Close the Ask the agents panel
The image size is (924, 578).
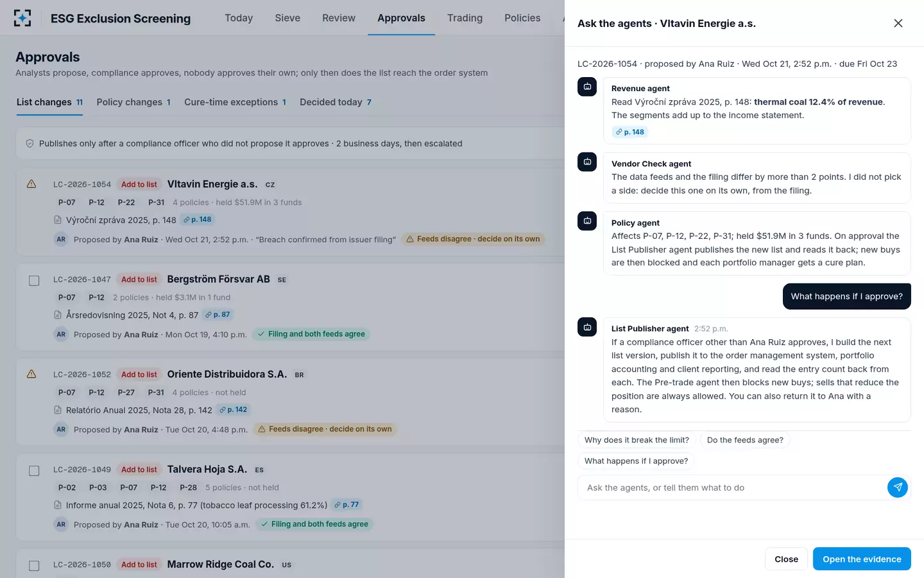click(898, 23)
